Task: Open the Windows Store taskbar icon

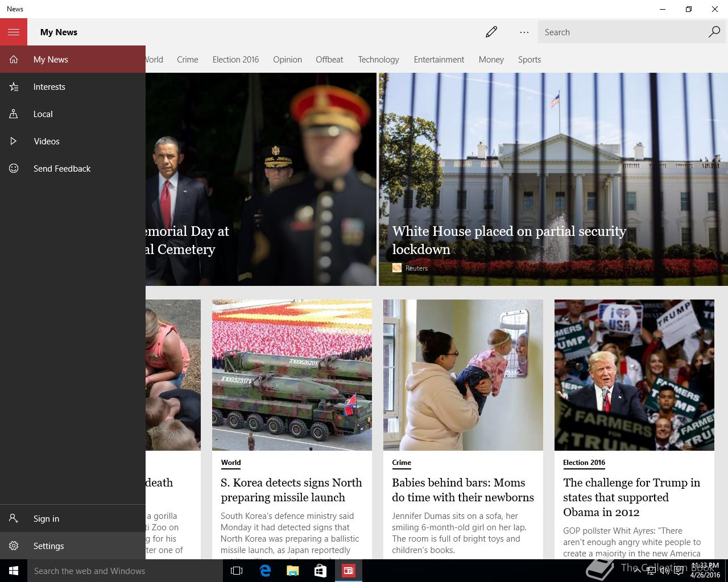Action: pos(321,571)
